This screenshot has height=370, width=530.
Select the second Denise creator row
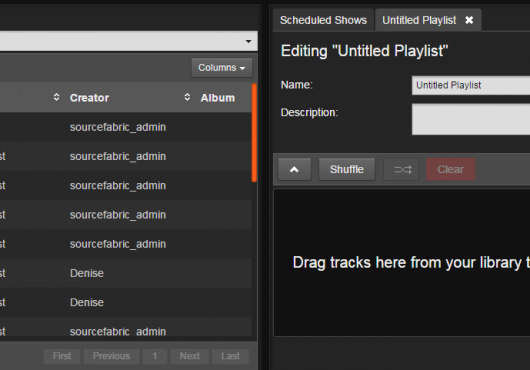pyautogui.click(x=125, y=302)
